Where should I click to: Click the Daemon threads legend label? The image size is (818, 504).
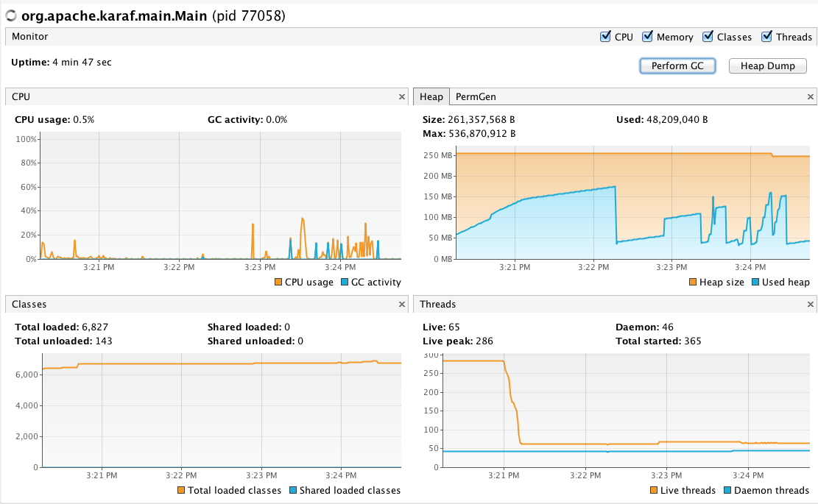pos(772,490)
